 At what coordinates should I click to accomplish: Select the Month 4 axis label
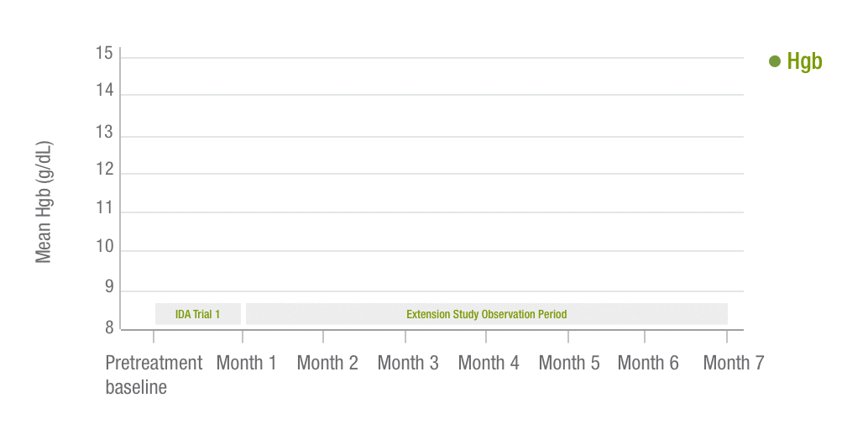[489, 363]
